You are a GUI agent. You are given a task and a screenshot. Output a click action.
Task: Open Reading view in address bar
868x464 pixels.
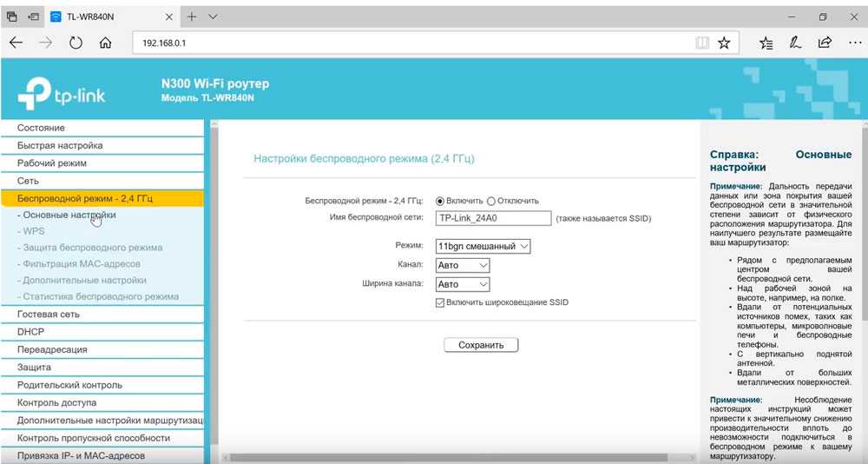click(702, 43)
